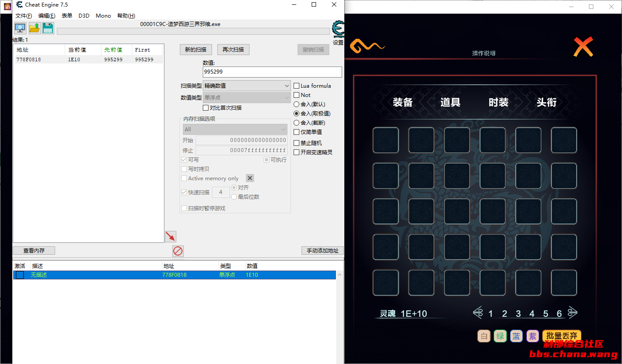Click the select process computer icon

coord(20,28)
